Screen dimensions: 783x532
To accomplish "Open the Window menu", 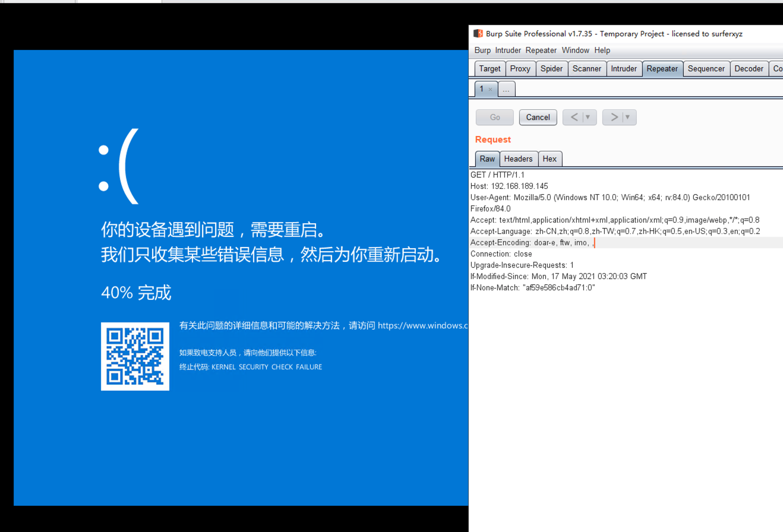I will (576, 50).
